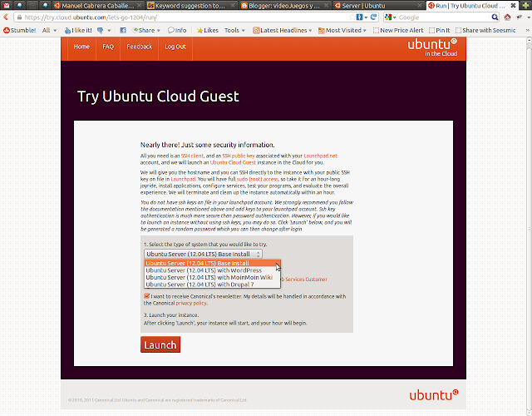The width and height of the screenshot is (532, 416).
Task: Select Ubuntu Server with MoinMoin Wiki option
Action: point(213,277)
